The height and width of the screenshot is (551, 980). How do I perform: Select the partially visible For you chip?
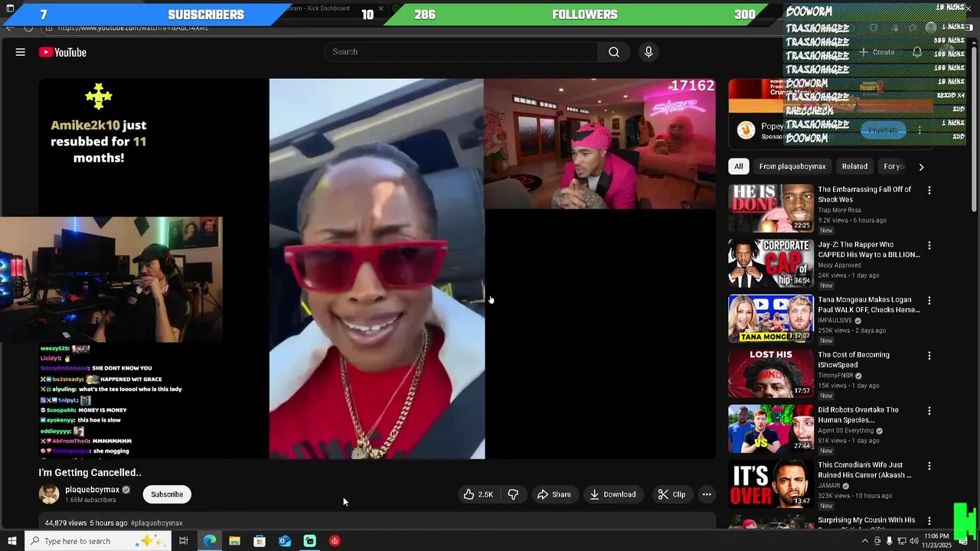click(893, 167)
